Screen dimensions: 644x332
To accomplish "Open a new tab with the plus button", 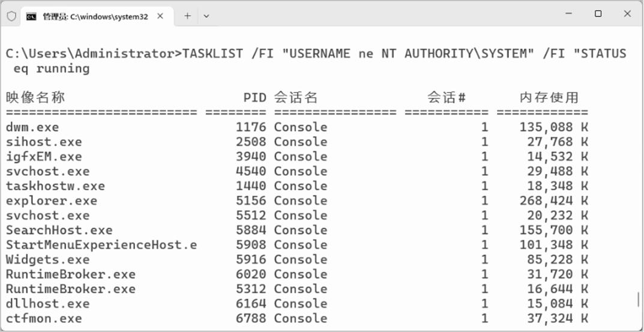I will point(187,16).
